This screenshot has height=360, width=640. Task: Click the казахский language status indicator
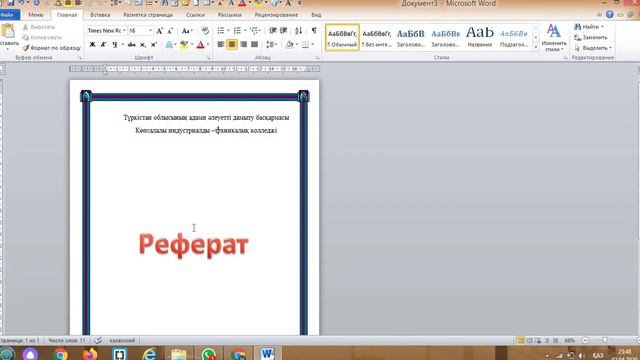pos(122,340)
